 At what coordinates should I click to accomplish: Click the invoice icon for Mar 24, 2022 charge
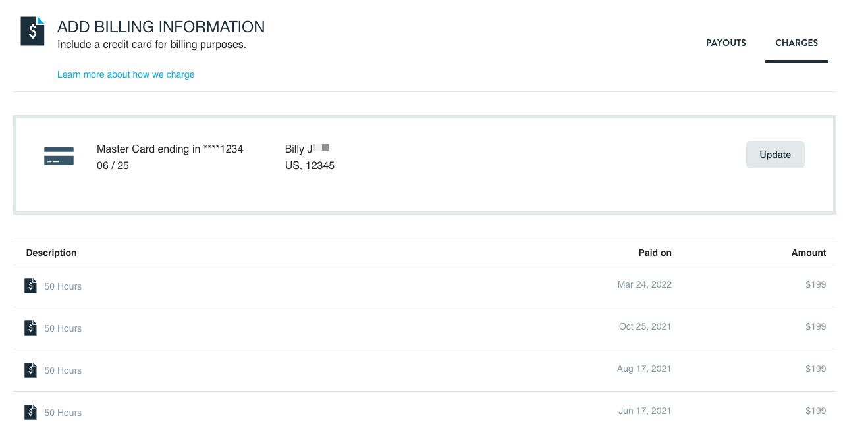(x=30, y=286)
